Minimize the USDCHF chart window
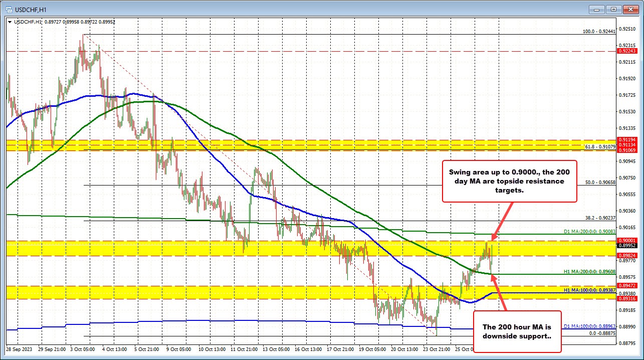 [596, 9]
